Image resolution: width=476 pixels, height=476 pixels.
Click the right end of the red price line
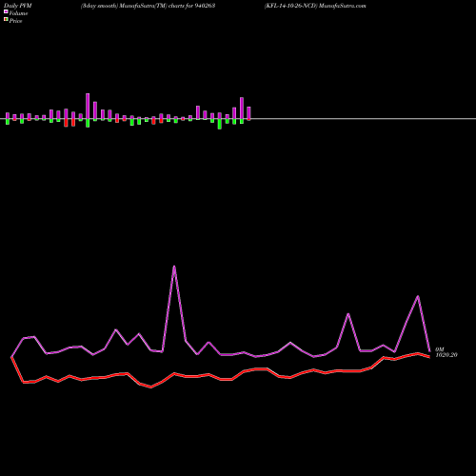429,357
